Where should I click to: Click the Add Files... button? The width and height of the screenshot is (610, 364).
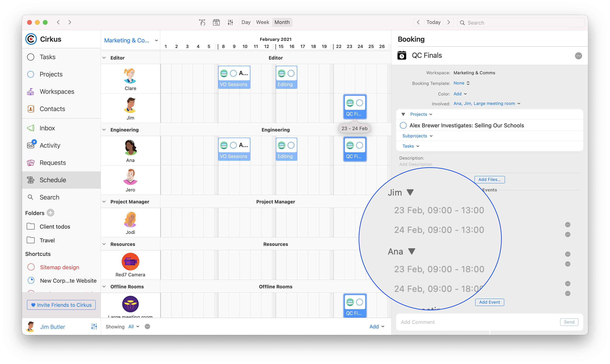tap(489, 180)
